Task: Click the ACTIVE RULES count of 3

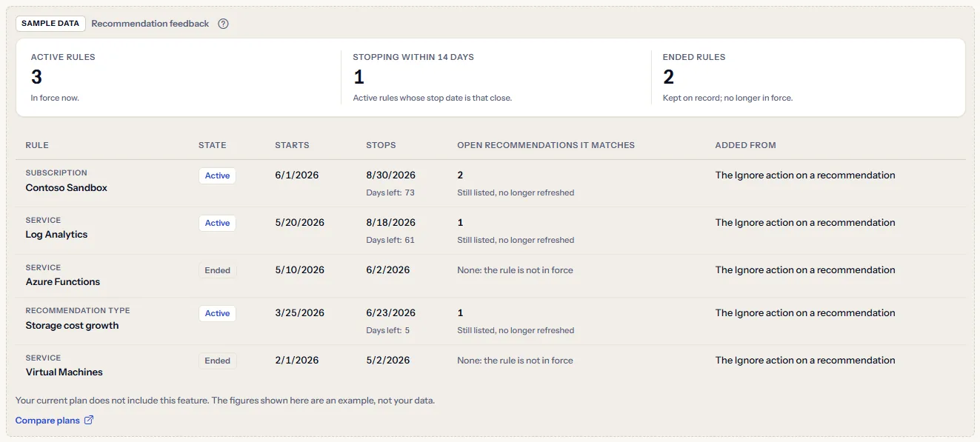Action: click(36, 77)
